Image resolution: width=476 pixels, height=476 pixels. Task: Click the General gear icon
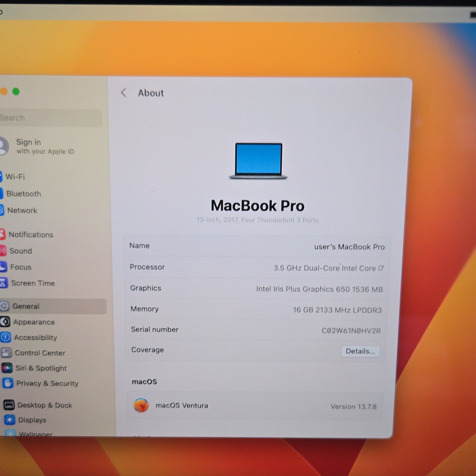(x=4, y=306)
